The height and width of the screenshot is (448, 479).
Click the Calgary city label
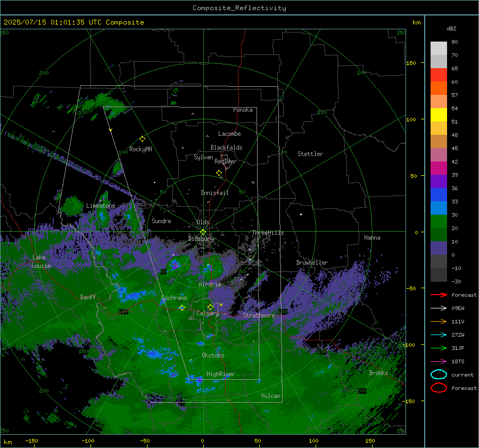[208, 313]
